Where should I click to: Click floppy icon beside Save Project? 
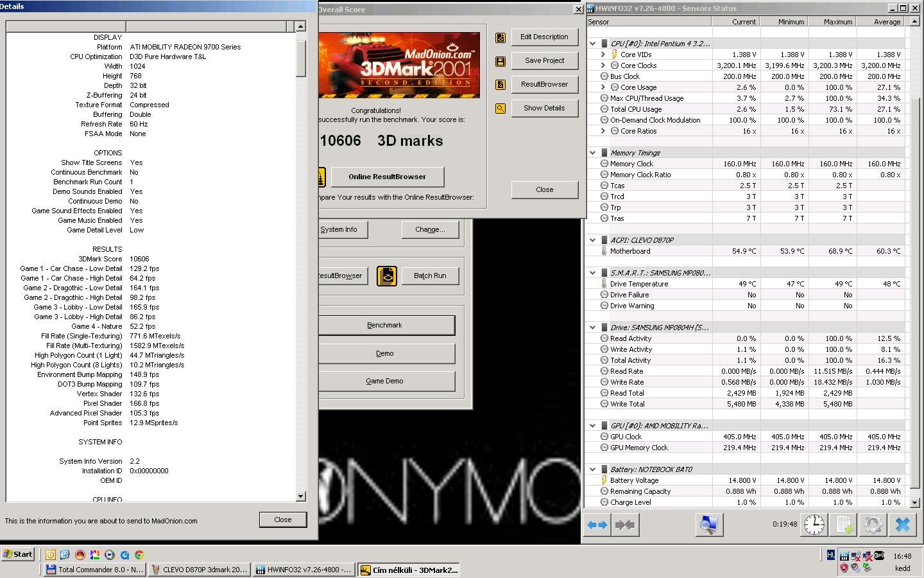click(501, 61)
